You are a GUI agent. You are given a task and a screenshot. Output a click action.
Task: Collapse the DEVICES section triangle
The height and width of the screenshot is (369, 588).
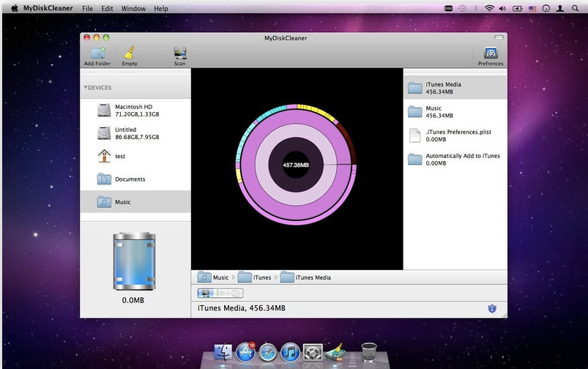(x=86, y=87)
